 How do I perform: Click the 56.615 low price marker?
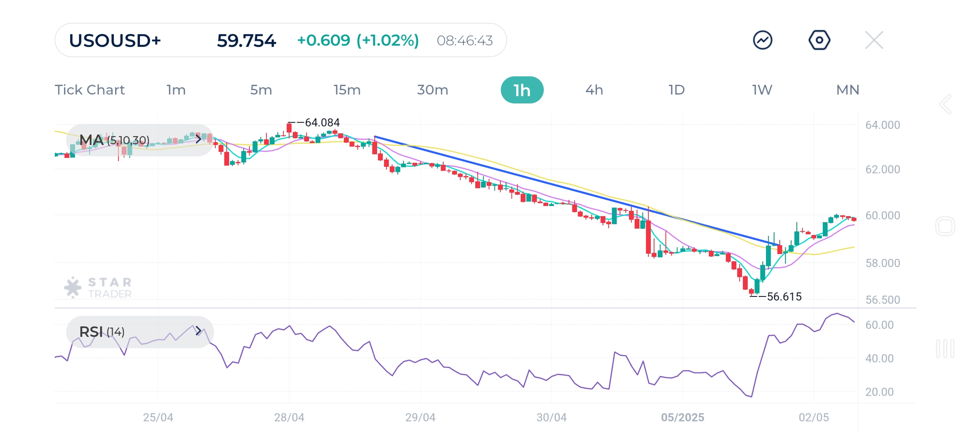(x=784, y=296)
